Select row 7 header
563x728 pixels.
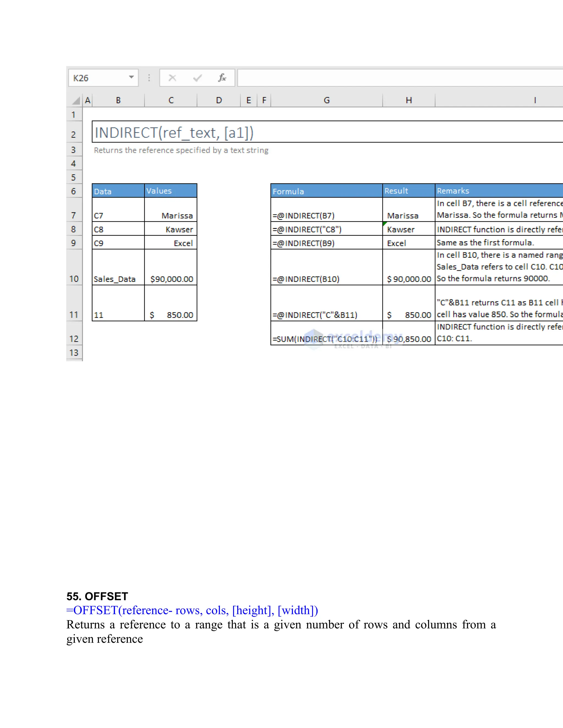tap(74, 210)
